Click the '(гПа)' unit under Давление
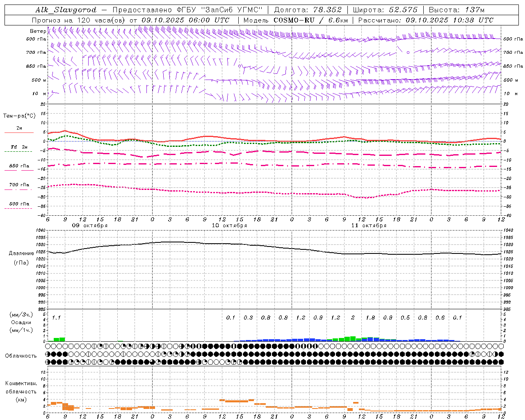Screen dimensions: 525x420 [21, 263]
